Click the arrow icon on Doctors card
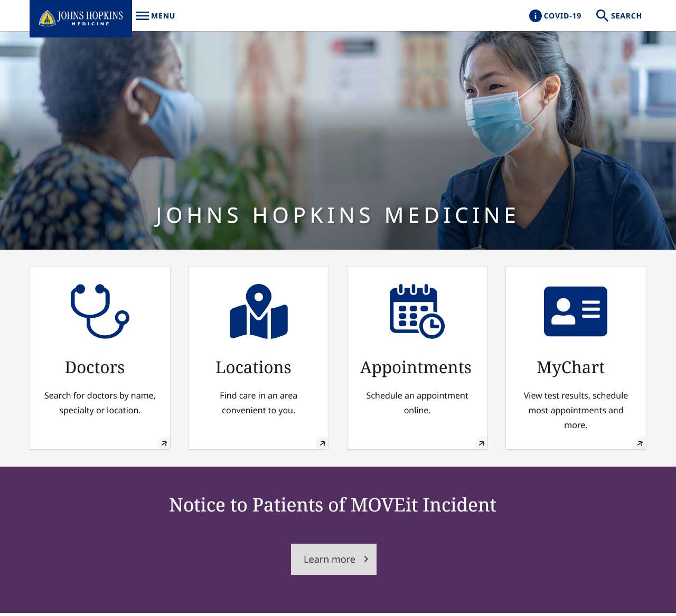 (x=164, y=443)
